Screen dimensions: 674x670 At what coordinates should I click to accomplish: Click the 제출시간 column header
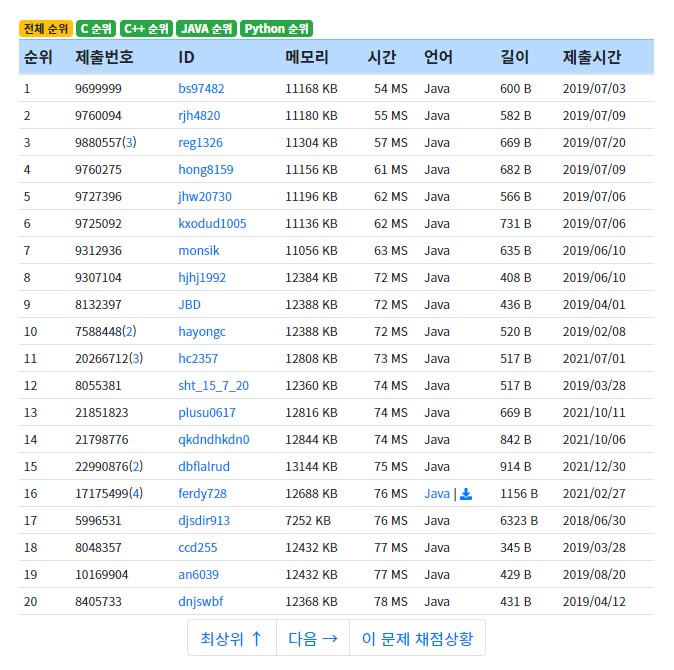pos(592,57)
